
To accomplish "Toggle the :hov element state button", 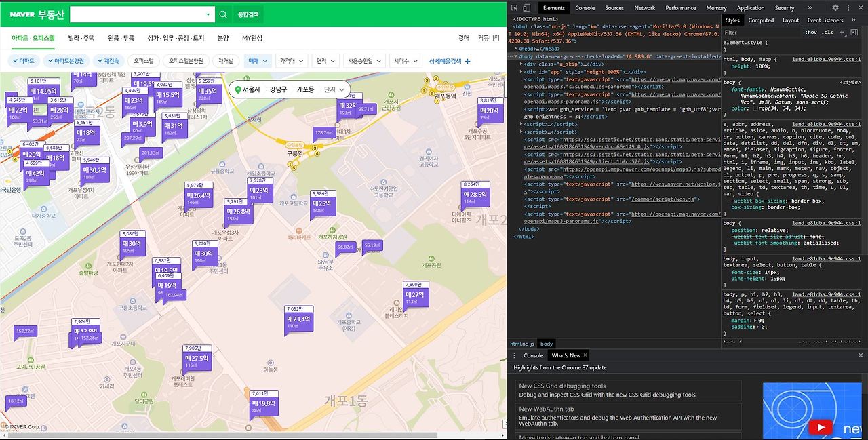I will [811, 32].
